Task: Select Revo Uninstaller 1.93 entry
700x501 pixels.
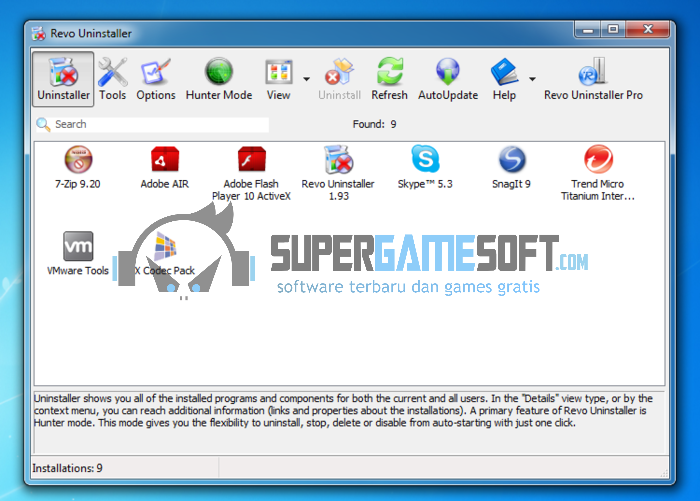Action: tap(338, 173)
